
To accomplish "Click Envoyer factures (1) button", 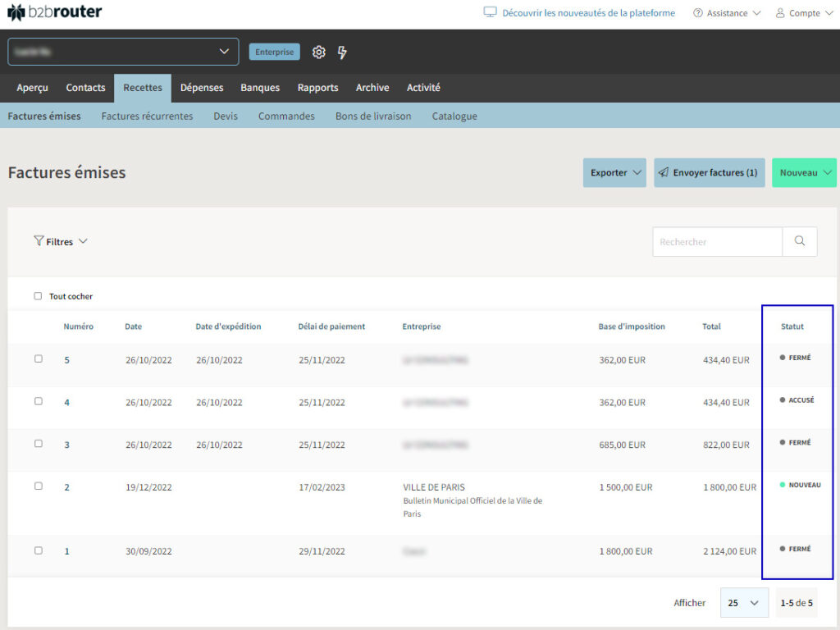I will point(710,172).
